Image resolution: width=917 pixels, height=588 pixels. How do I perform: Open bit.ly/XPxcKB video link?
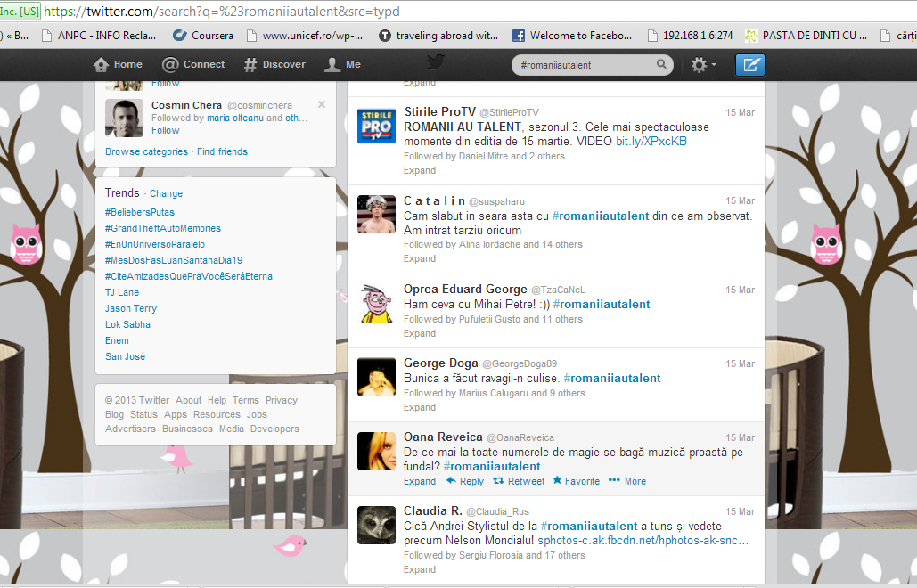point(651,142)
